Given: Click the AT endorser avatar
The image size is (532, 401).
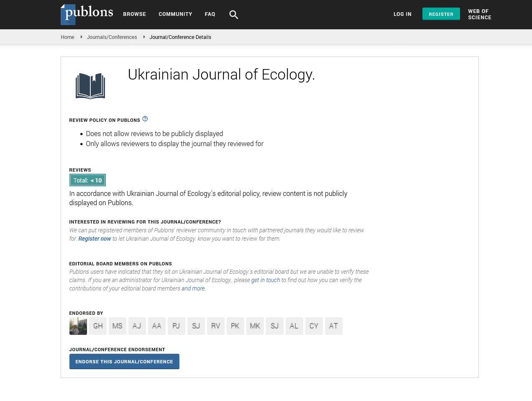Looking at the screenshot, I should tap(333, 326).
